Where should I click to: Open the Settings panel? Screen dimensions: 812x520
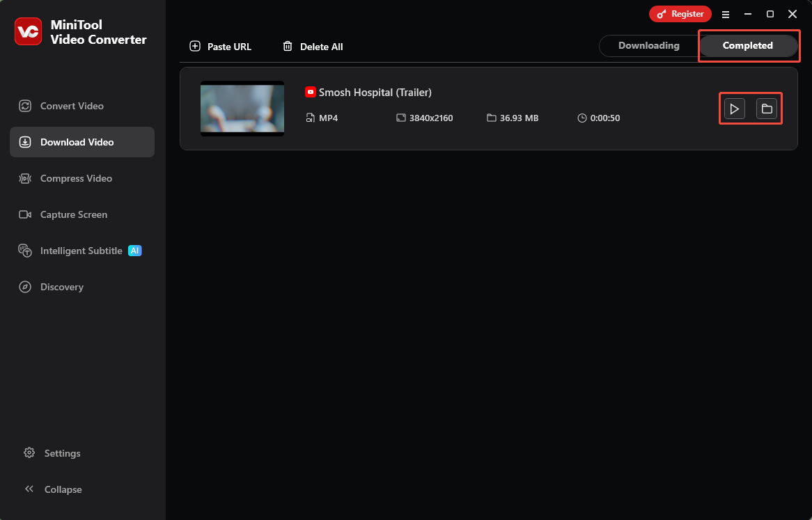tap(61, 453)
